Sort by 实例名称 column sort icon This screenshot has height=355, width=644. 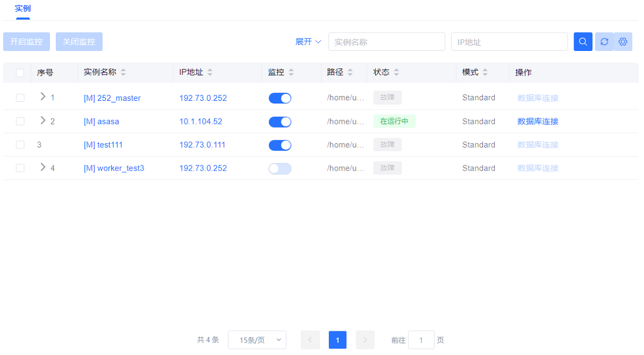(123, 72)
